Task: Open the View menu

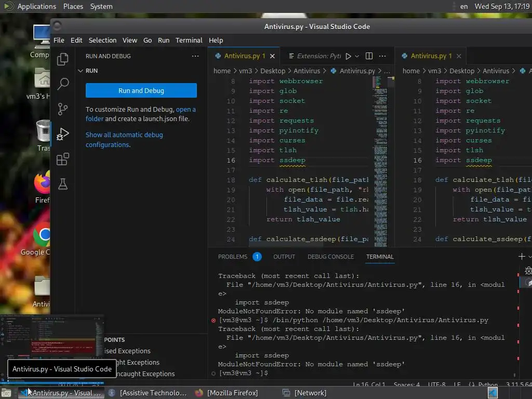Action: 130,41
